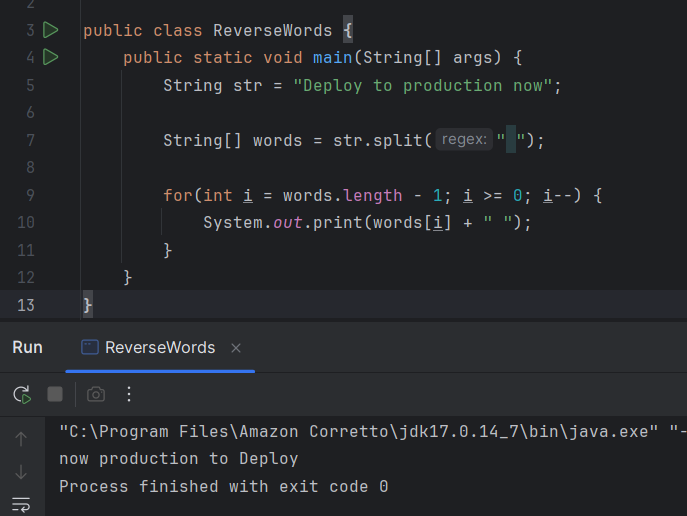Place cursor on the words variable declaration
This screenshot has height=516, width=687.
click(x=277, y=141)
